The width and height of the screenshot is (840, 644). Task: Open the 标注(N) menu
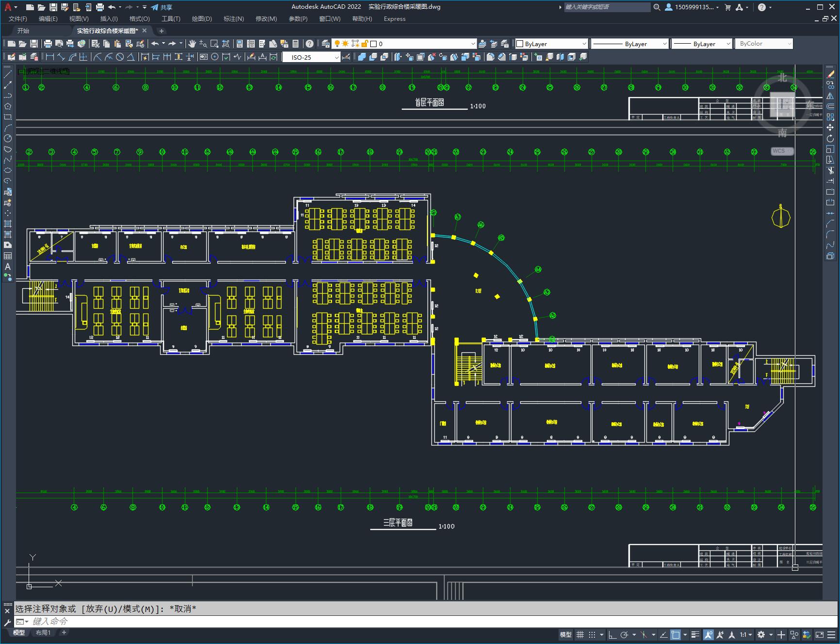coord(233,18)
